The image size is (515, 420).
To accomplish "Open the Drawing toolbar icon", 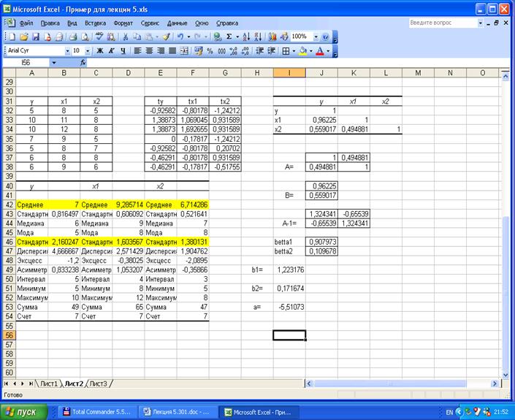I will [x=284, y=37].
